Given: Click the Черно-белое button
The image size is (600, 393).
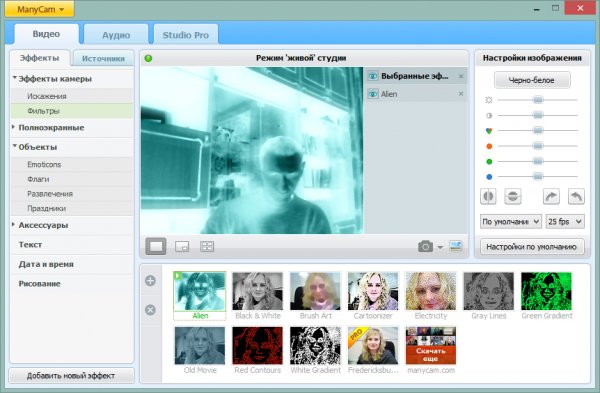Looking at the screenshot, I should point(532,80).
